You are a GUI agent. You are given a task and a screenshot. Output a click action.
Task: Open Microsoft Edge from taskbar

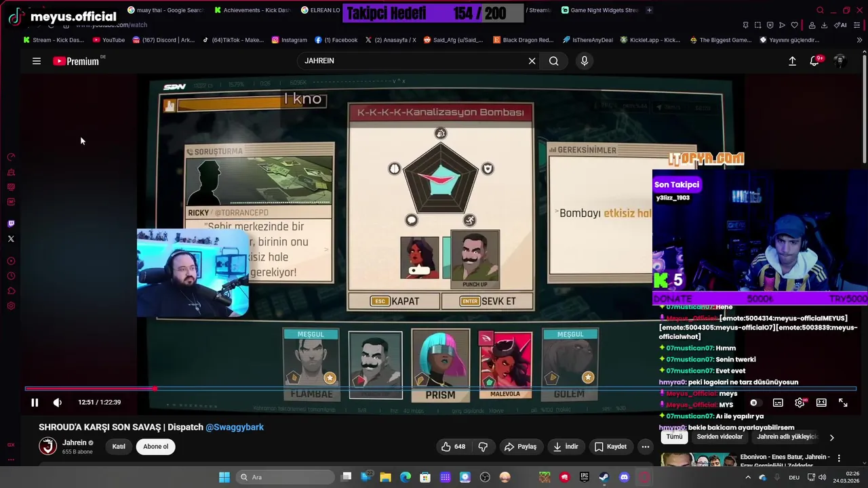406,477
